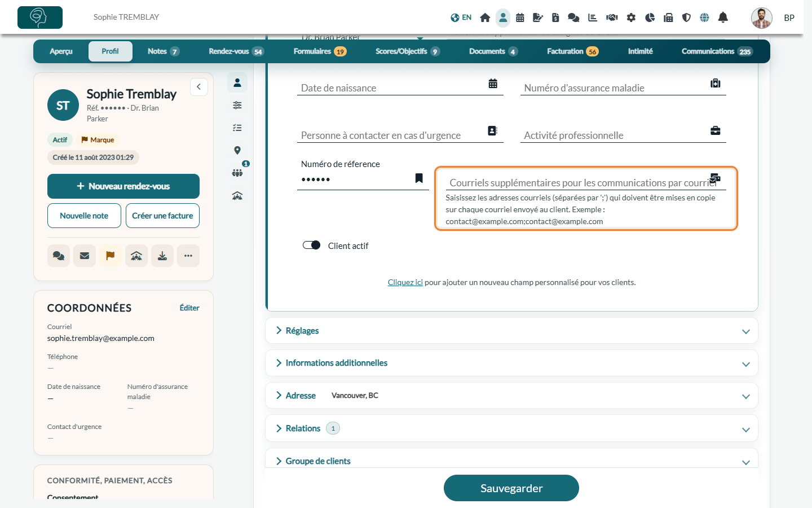Image resolution: width=812 pixels, height=508 pixels.
Task: Click the Créer une facture button
Action: pos(162,216)
